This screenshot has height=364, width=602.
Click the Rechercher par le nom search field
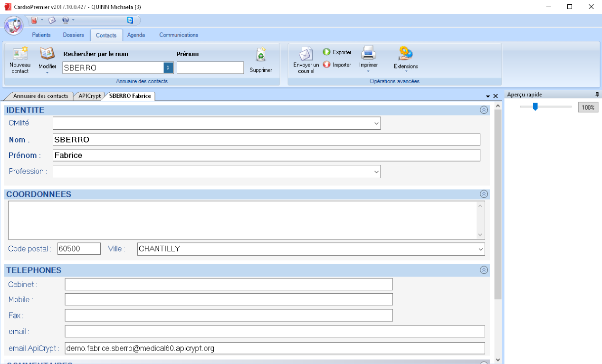pos(113,68)
